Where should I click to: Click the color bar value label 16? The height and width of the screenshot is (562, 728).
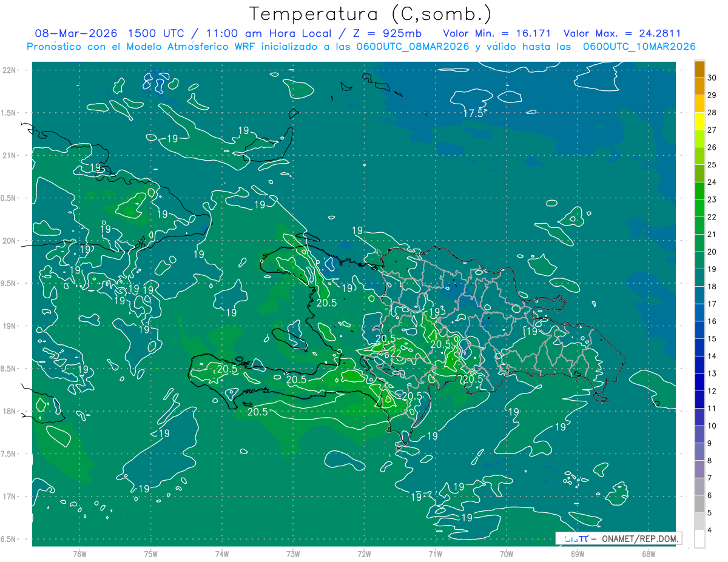pyautogui.click(x=712, y=321)
